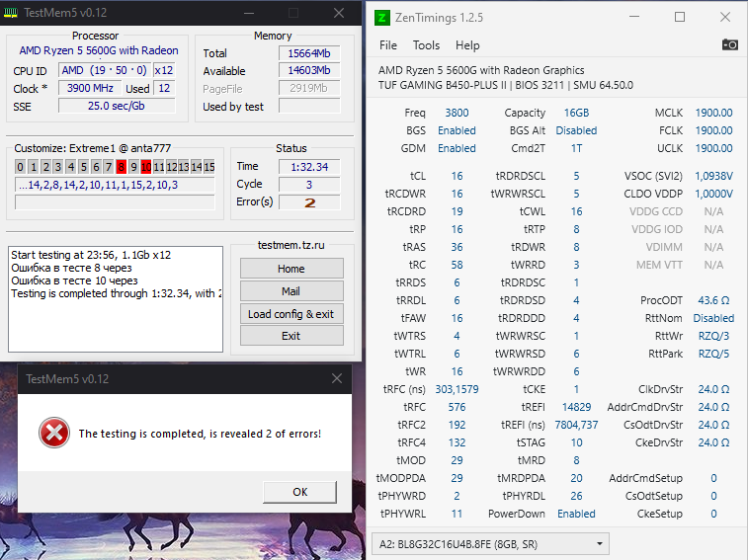Click test 0 indicator box

click(x=20, y=167)
